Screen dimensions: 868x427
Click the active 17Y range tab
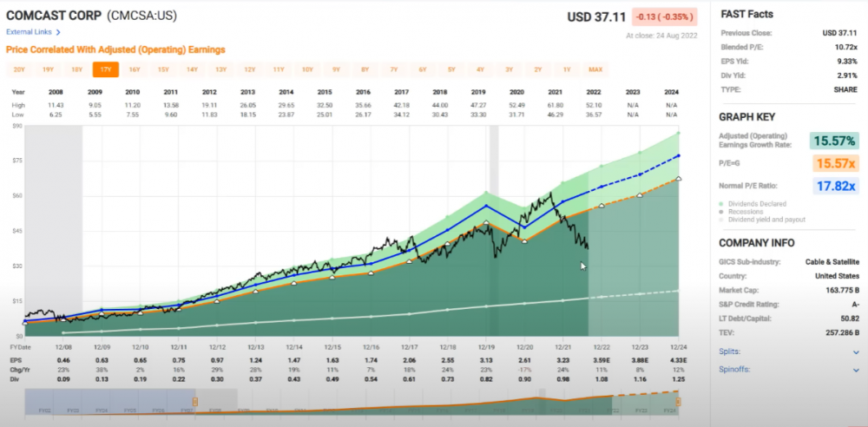(105, 69)
